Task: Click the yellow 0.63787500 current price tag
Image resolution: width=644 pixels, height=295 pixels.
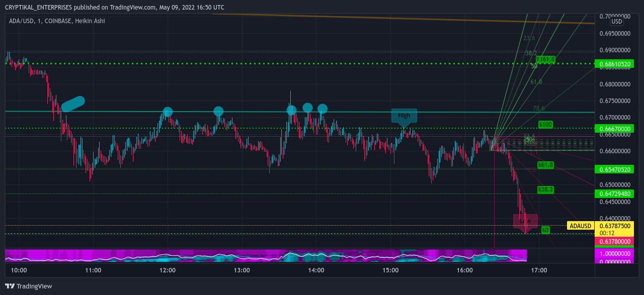Action: pyautogui.click(x=614, y=226)
